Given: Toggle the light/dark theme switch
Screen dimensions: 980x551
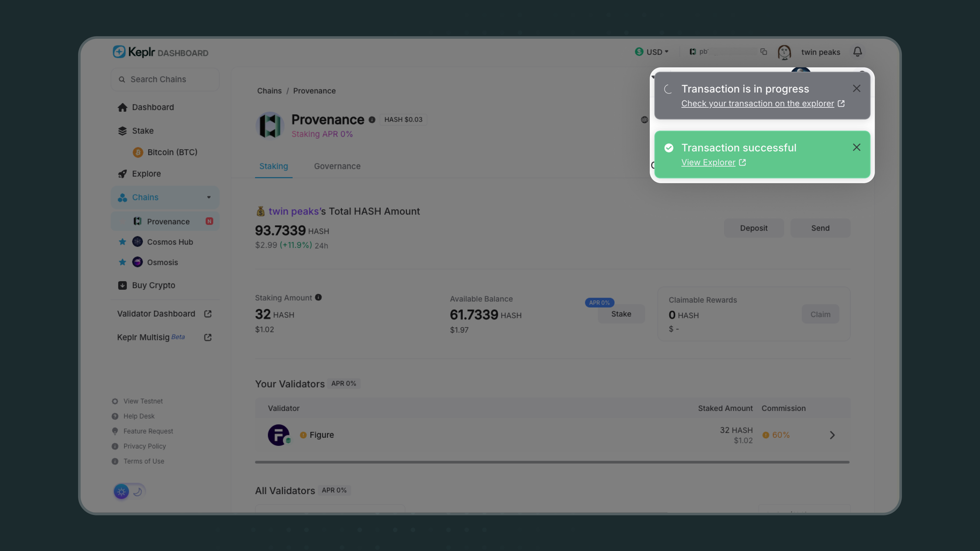Looking at the screenshot, I should click(x=129, y=491).
